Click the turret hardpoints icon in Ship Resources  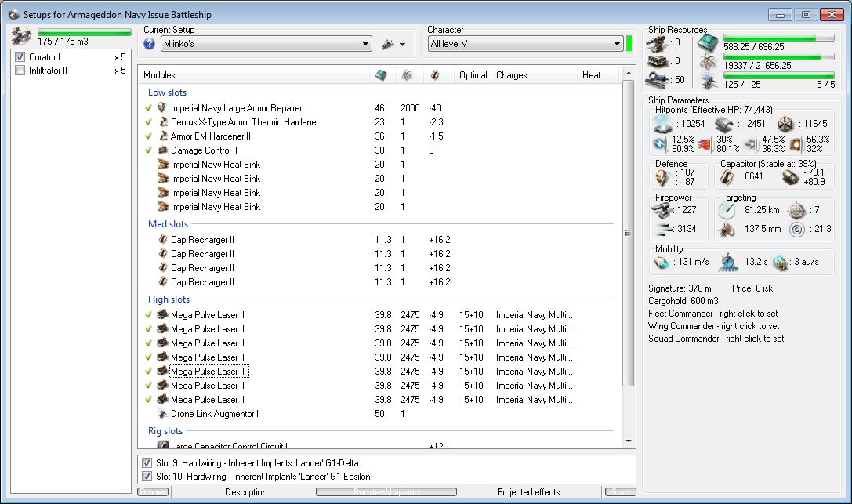[657, 42]
